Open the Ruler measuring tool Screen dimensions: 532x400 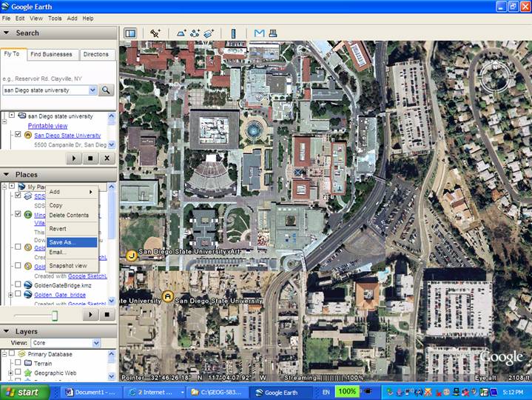(233, 33)
